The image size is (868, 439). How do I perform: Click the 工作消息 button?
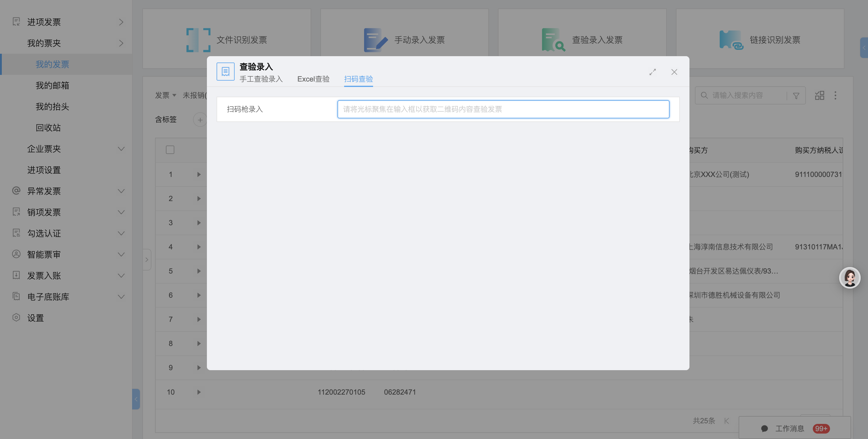point(794,428)
